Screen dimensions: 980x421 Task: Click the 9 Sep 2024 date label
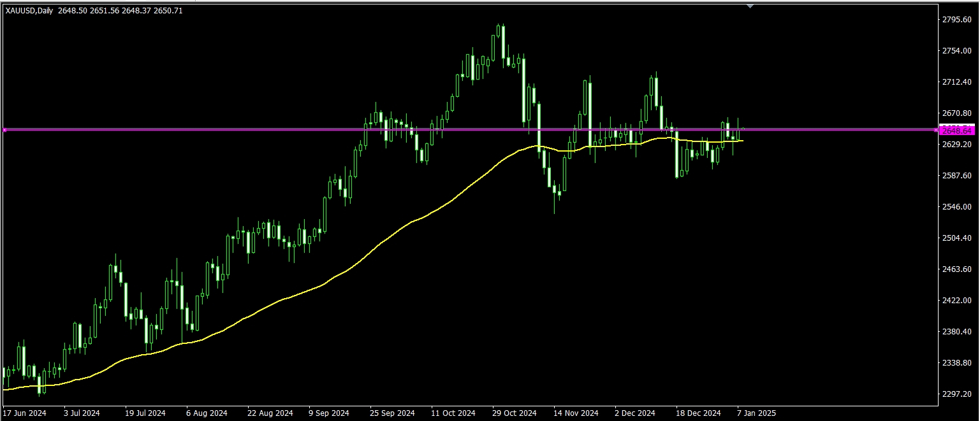(x=329, y=413)
